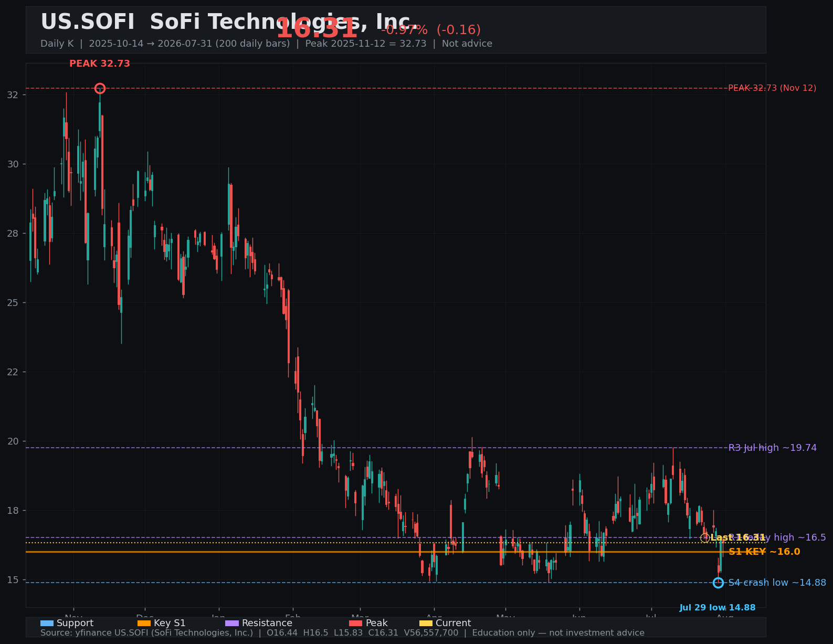Click "Daily K" in the subtitle

point(57,44)
